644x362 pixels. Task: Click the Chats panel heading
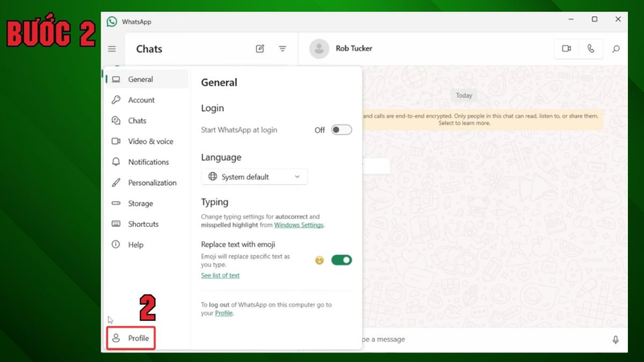coord(149,49)
